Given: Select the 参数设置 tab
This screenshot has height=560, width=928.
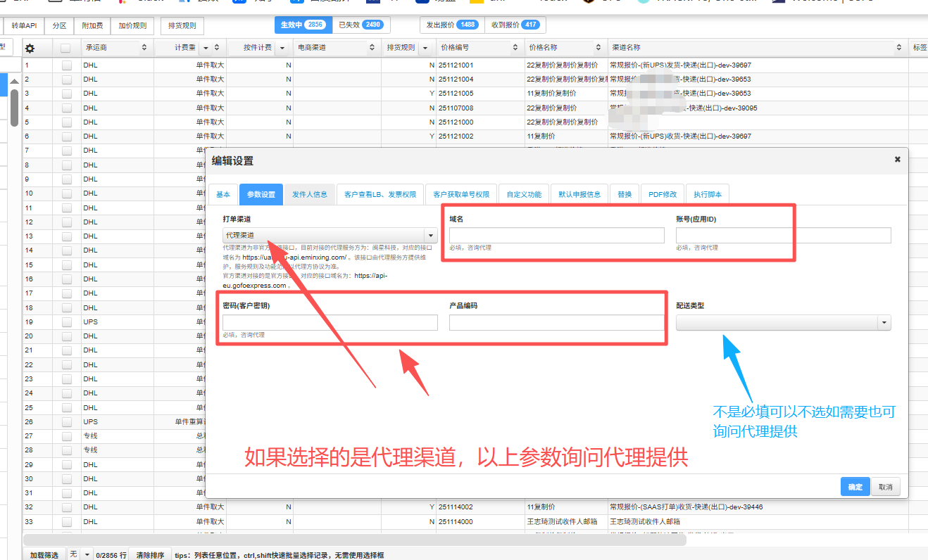Looking at the screenshot, I should 261,194.
